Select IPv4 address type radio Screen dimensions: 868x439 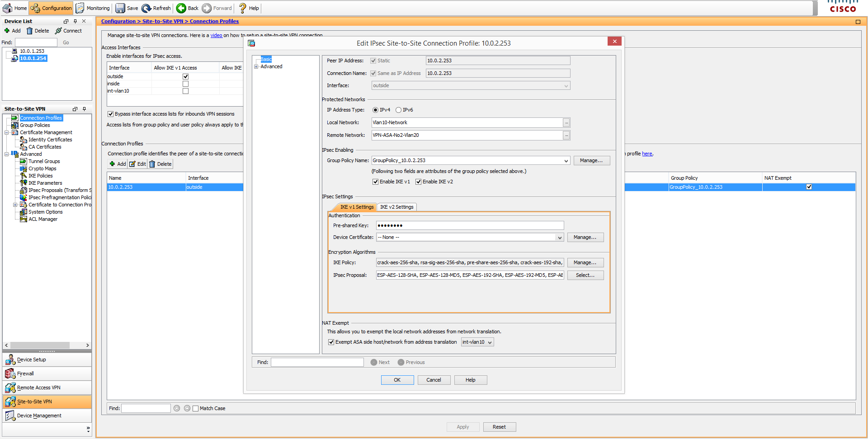375,110
